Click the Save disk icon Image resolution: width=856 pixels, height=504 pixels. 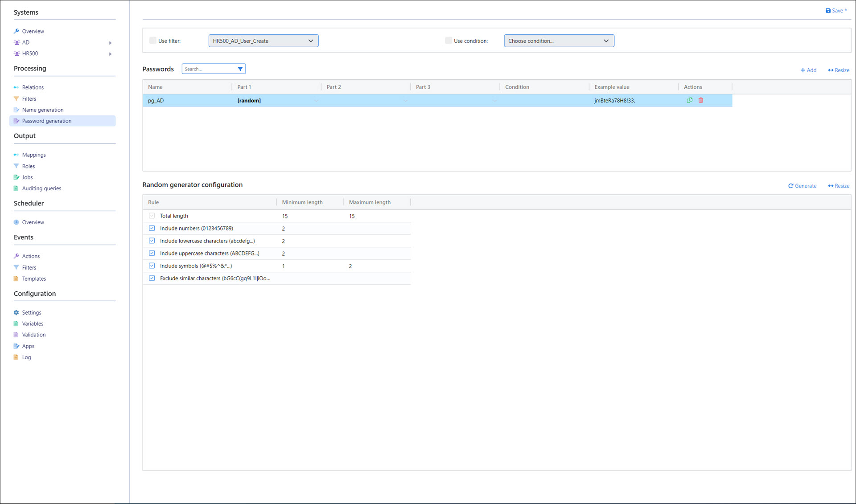[828, 11]
